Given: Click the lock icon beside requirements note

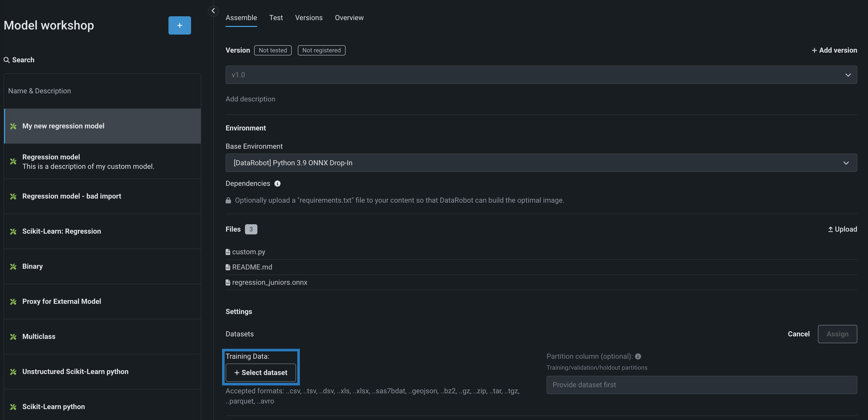Looking at the screenshot, I should 228,200.
